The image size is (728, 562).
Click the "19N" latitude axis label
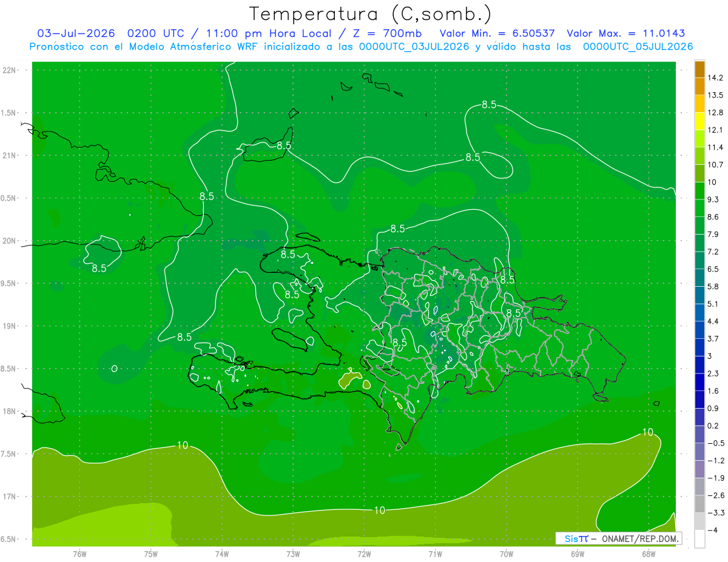point(10,326)
